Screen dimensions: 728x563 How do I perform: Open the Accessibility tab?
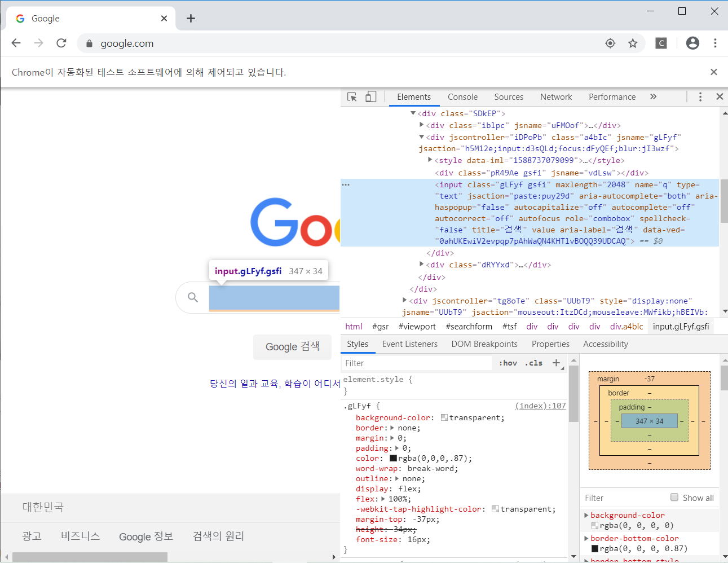pyautogui.click(x=606, y=344)
